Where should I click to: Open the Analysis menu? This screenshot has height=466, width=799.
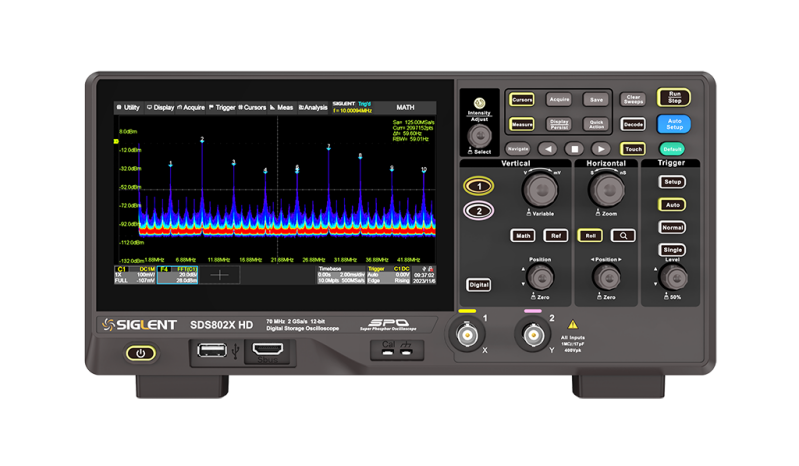(312, 107)
